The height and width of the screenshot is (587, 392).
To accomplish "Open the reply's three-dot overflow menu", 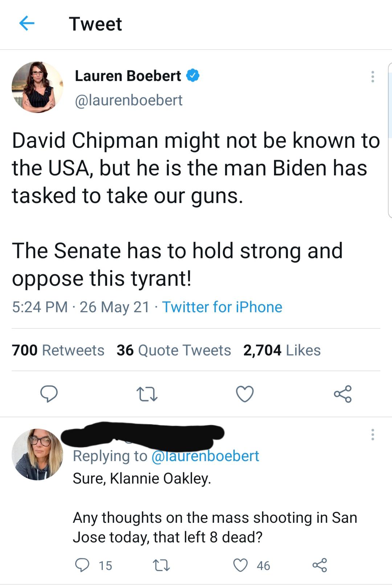I will (372, 435).
